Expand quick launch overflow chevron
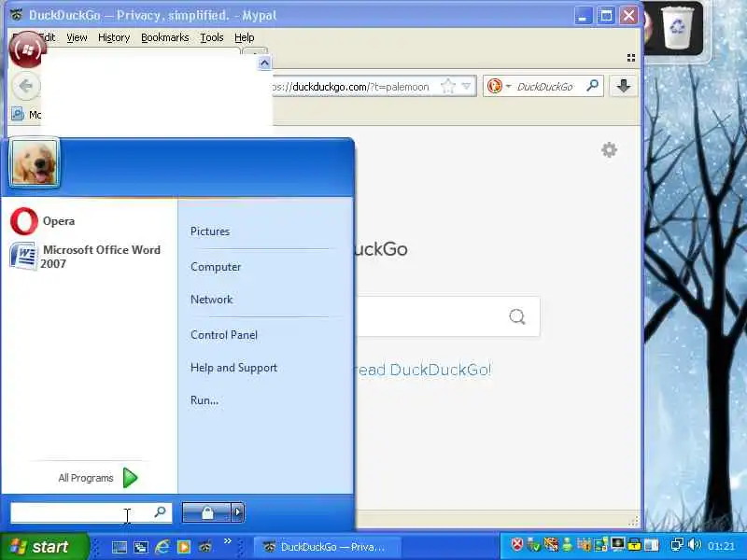 point(228,541)
